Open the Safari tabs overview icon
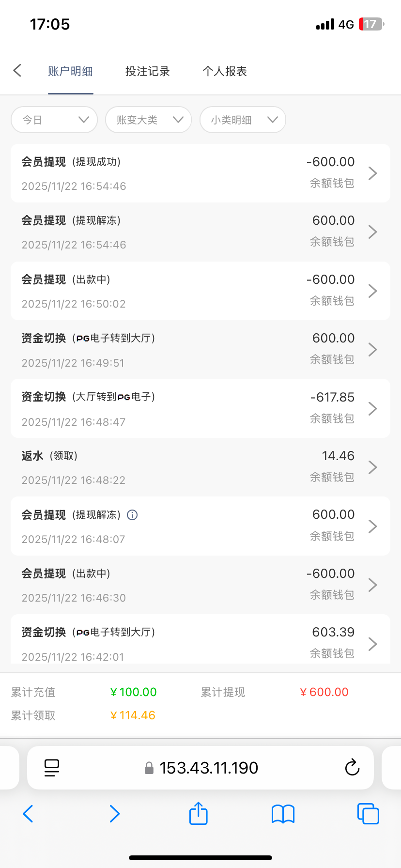The image size is (401, 868). (368, 814)
